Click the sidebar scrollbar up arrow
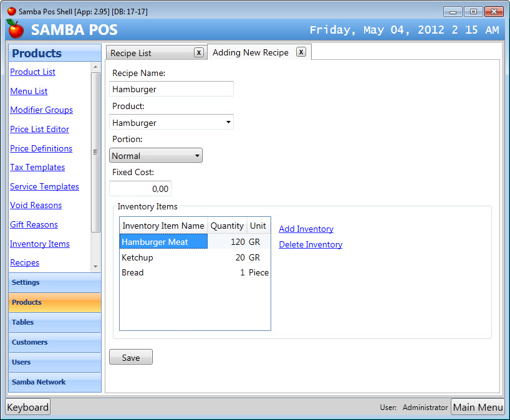The width and height of the screenshot is (510, 420). (95, 67)
